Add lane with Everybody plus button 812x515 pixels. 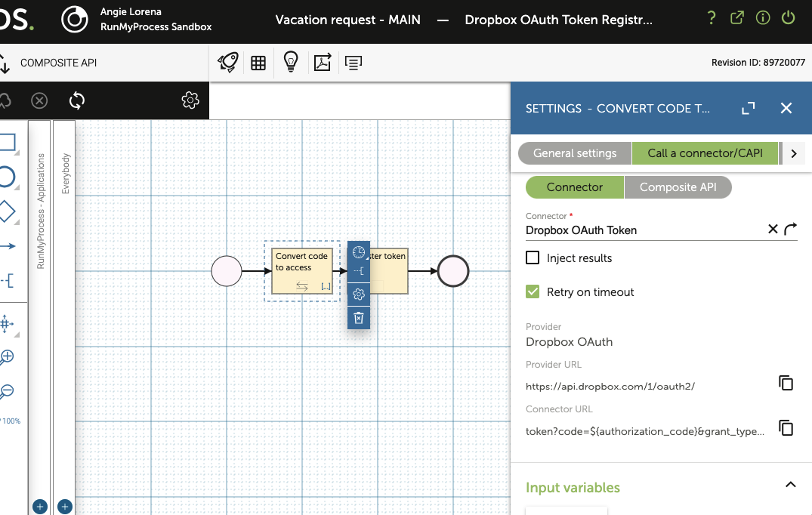65,507
